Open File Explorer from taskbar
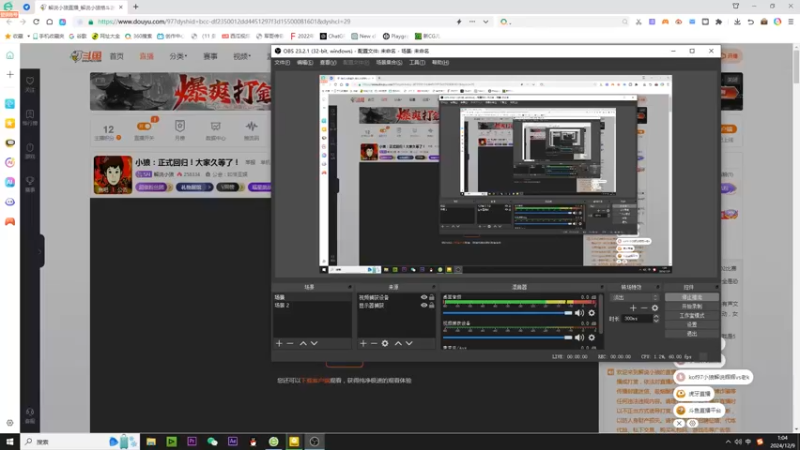 click(x=151, y=441)
